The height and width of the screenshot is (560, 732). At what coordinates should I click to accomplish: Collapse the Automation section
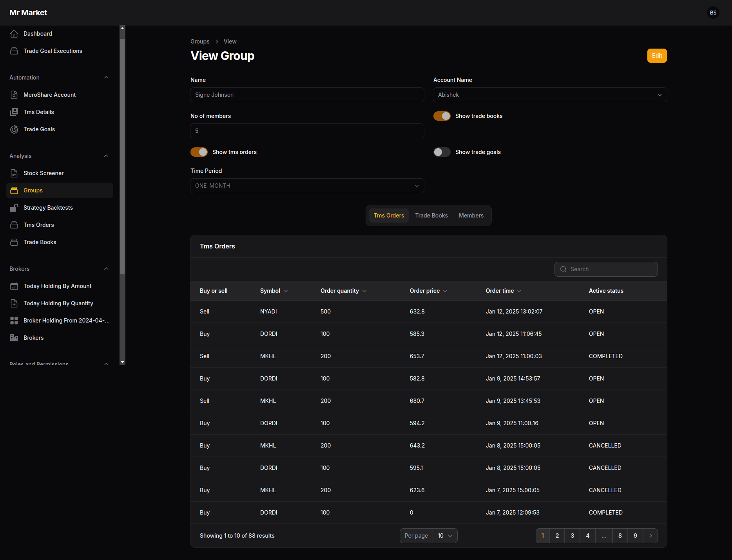point(106,78)
